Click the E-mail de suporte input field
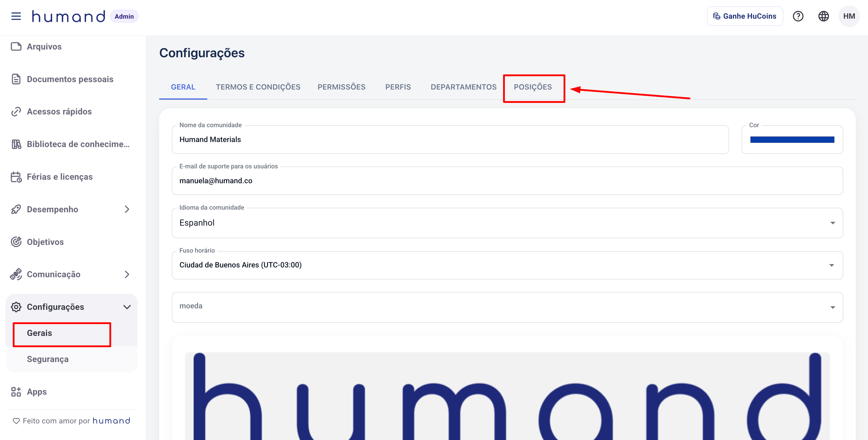868x440 pixels. pos(507,181)
